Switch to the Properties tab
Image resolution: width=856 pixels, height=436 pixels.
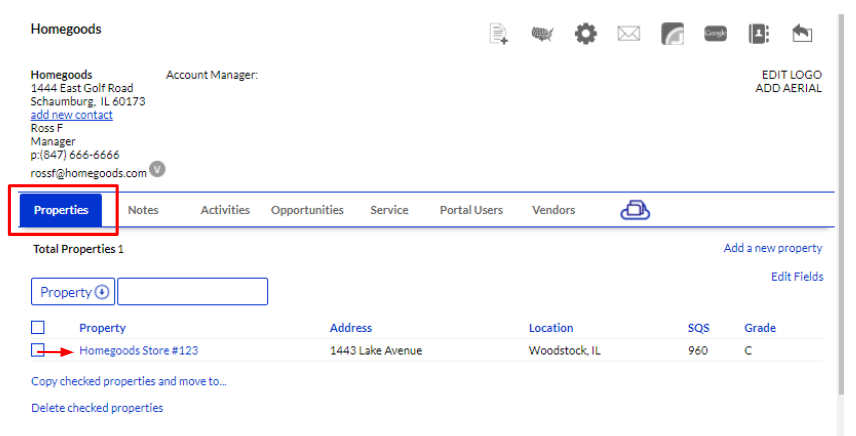coord(61,210)
